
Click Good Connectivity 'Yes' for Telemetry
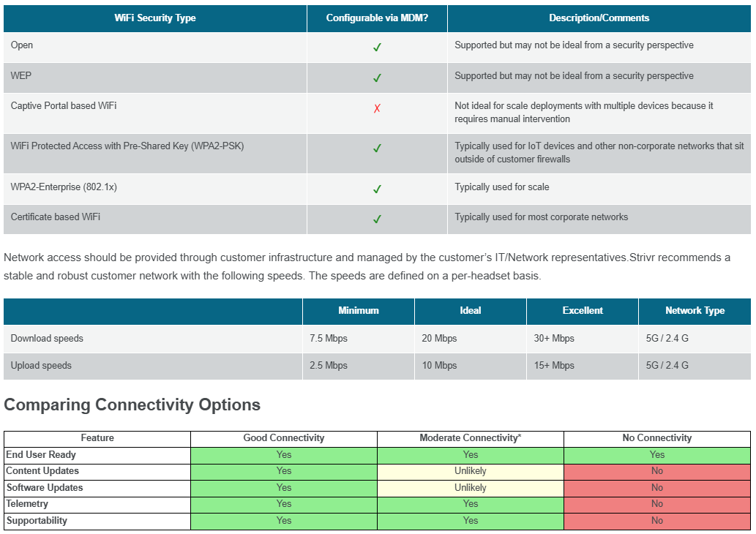(284, 504)
